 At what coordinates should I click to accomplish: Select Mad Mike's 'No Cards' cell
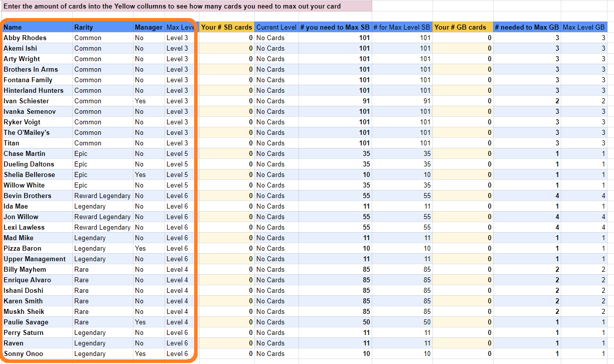(x=276, y=238)
